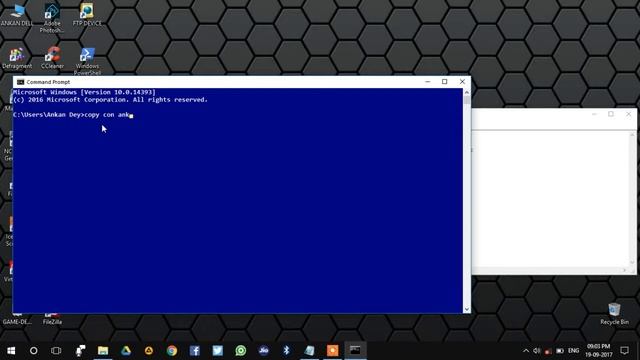Open Facebook app in taskbar

click(195, 351)
